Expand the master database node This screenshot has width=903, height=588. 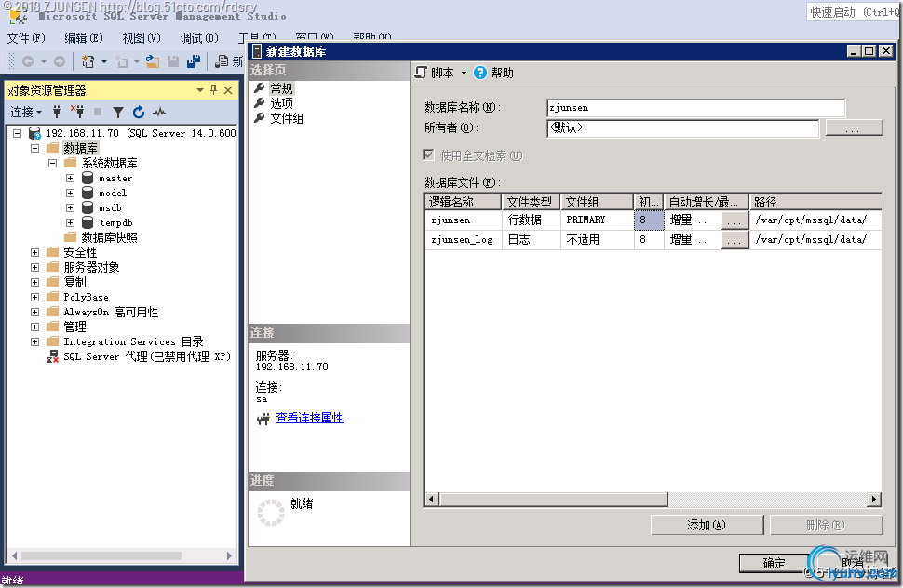70,179
